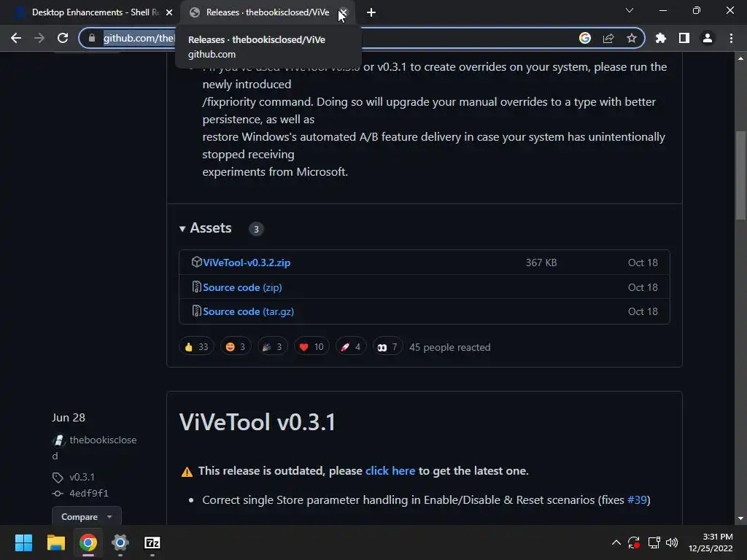747x560 pixels.
Task: Open the Chrome profile icon
Action: click(x=708, y=38)
